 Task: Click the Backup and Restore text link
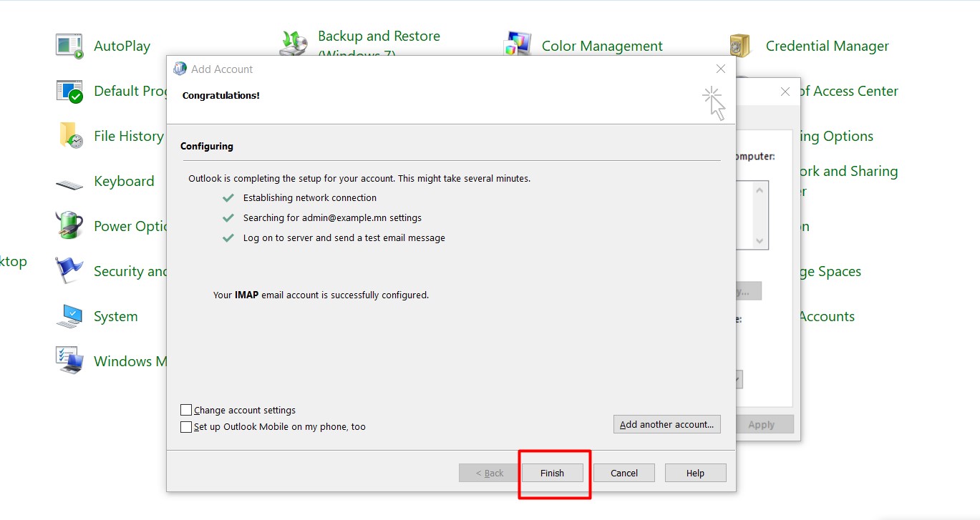coord(379,43)
